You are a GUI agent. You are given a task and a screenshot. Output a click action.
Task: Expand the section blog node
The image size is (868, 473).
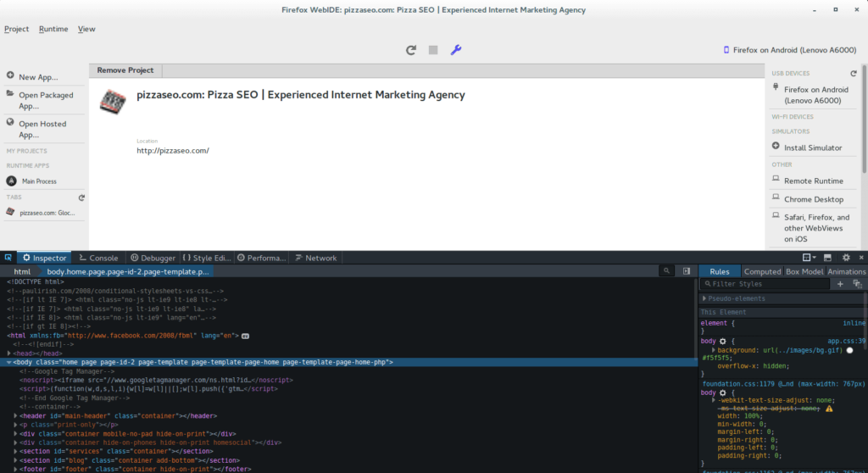pyautogui.click(x=15, y=460)
